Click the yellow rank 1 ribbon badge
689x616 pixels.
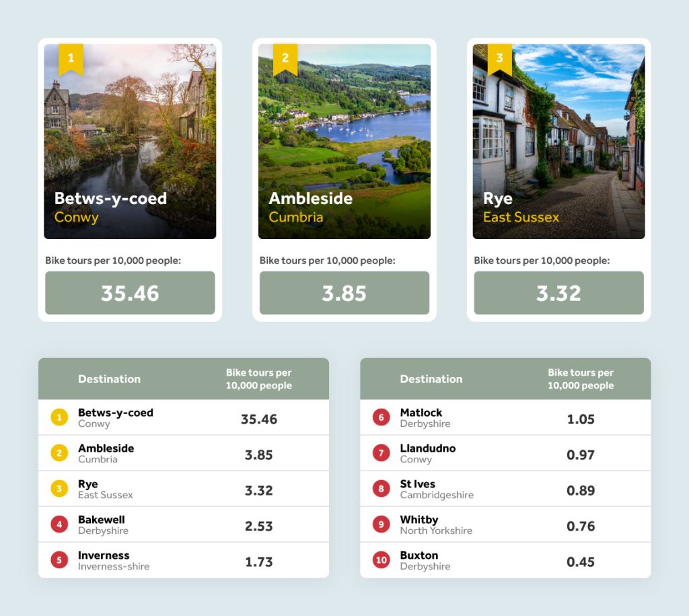click(71, 59)
